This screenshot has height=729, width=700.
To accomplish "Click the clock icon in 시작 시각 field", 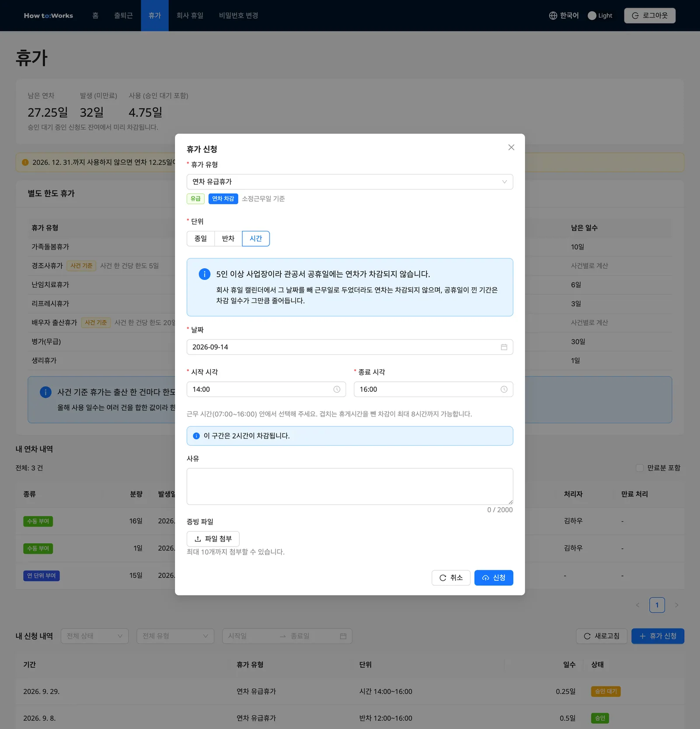I will click(x=337, y=389).
